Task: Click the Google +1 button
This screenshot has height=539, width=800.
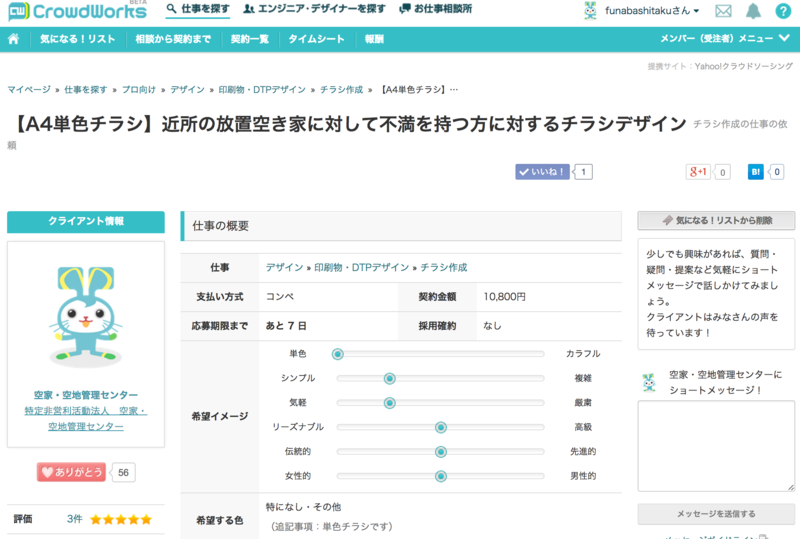Action: coord(698,172)
